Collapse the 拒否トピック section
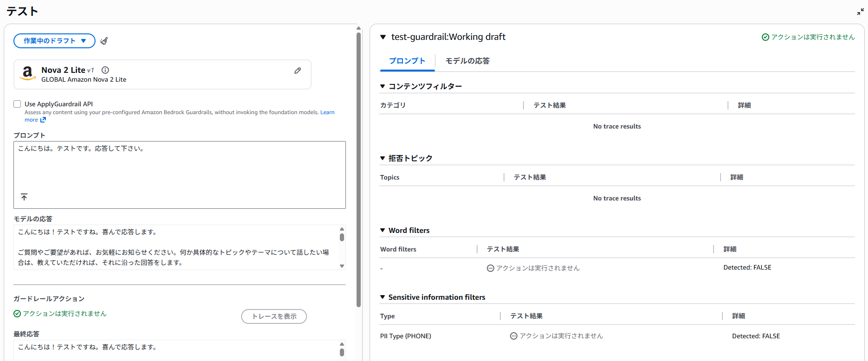The height and width of the screenshot is (361, 868). click(383, 158)
